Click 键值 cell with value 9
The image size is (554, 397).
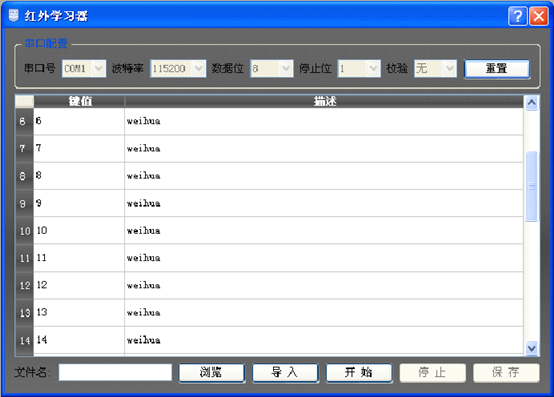click(79, 203)
